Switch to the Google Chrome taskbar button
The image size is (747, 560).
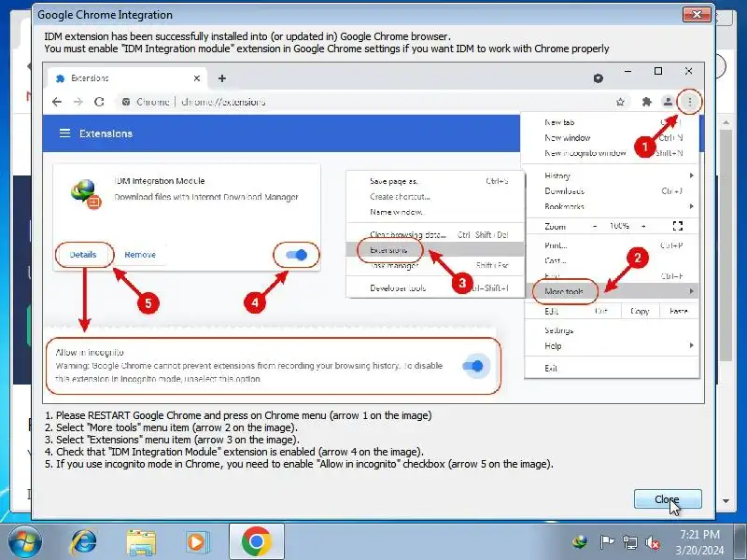coord(256,542)
